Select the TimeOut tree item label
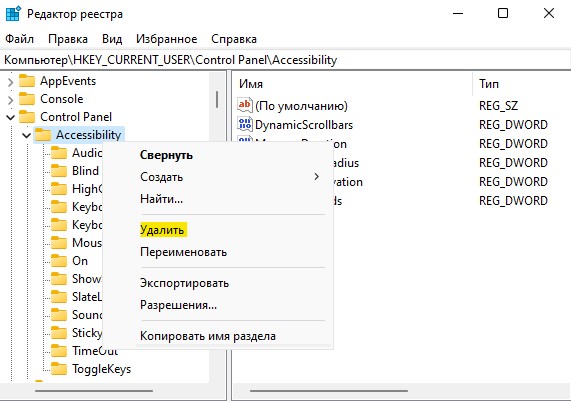The height and width of the screenshot is (401, 571). tap(95, 351)
